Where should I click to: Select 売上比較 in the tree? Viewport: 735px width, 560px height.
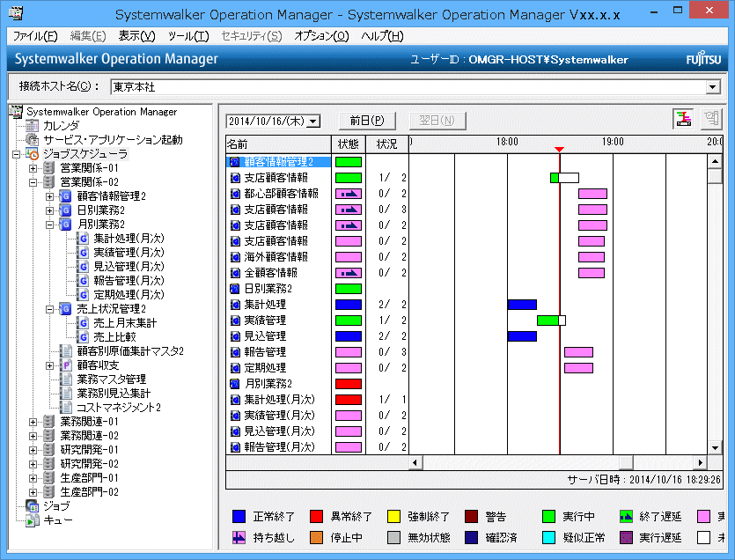114,337
